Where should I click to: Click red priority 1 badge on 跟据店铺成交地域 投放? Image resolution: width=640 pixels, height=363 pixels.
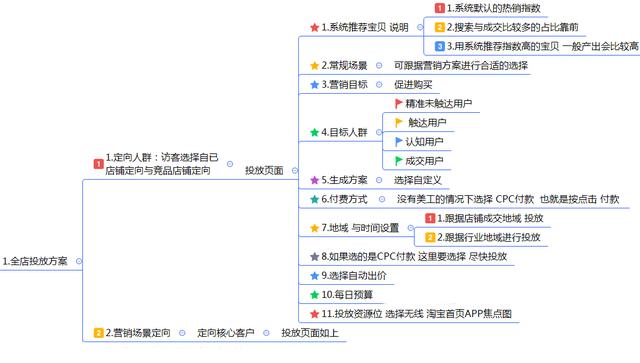click(430, 218)
